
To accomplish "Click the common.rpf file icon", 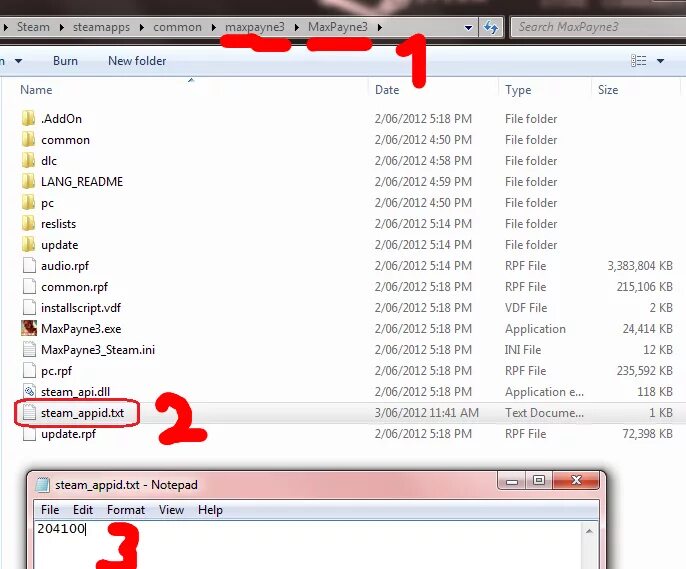I will coord(29,286).
